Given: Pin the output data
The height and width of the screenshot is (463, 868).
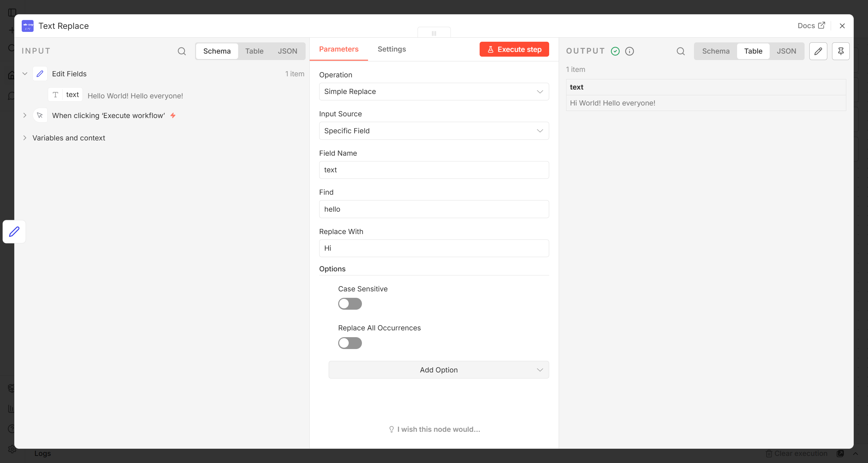Looking at the screenshot, I should [841, 51].
